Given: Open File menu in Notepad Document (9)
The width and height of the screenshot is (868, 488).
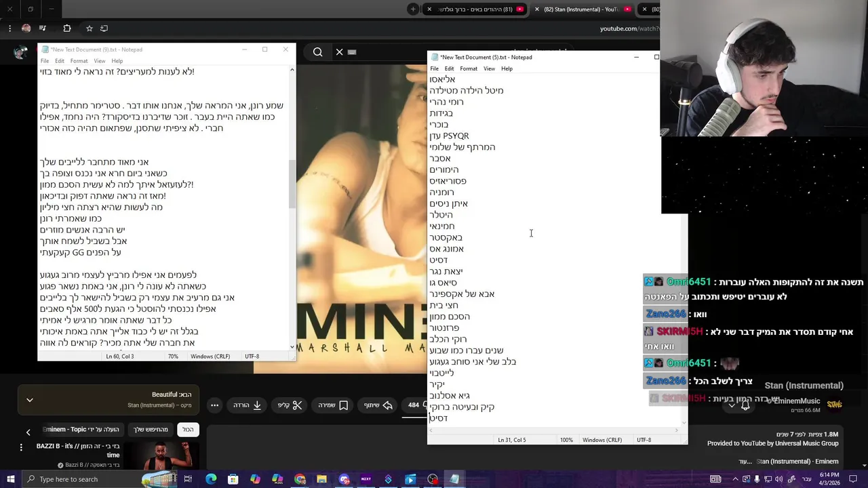Looking at the screenshot, I should point(45,61).
